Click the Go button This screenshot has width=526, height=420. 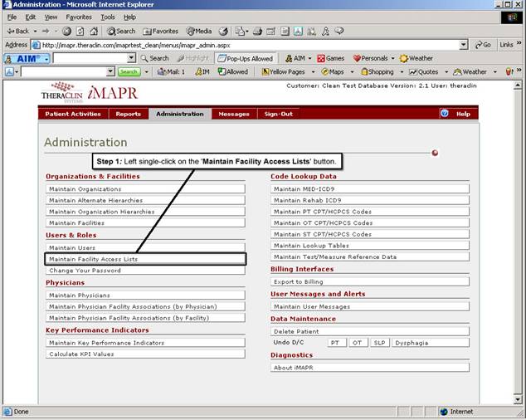pyautogui.click(x=483, y=45)
